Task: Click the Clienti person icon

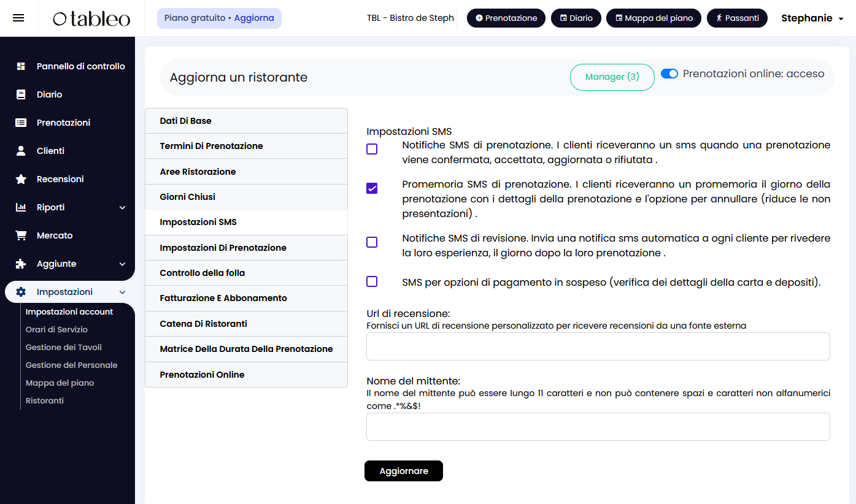Action: pyautogui.click(x=21, y=151)
